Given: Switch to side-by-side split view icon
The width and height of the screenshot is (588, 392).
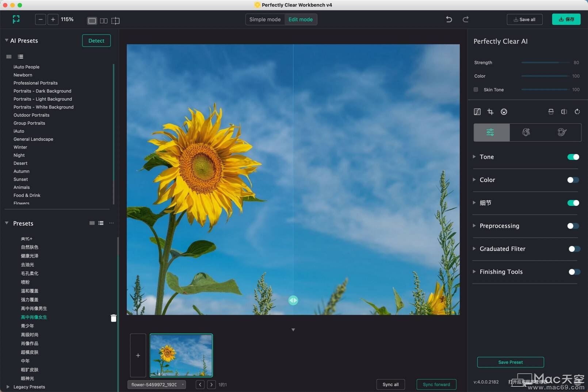Looking at the screenshot, I should [x=104, y=21].
